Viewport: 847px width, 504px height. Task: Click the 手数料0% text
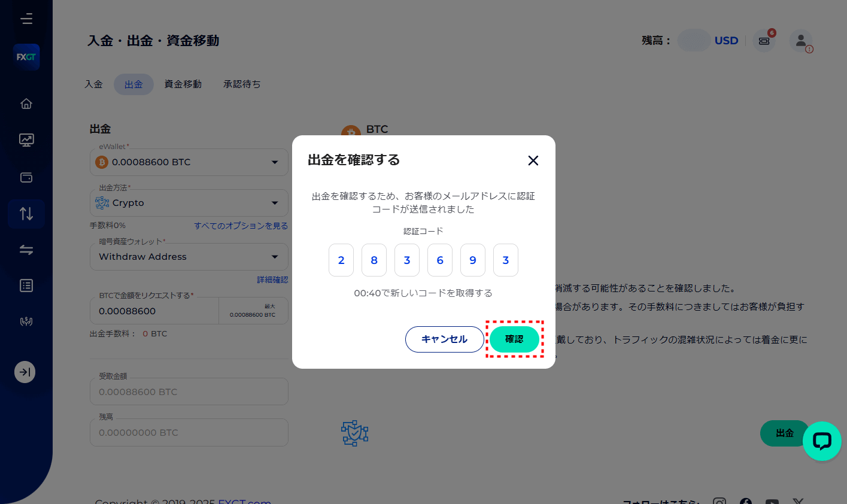point(108,226)
